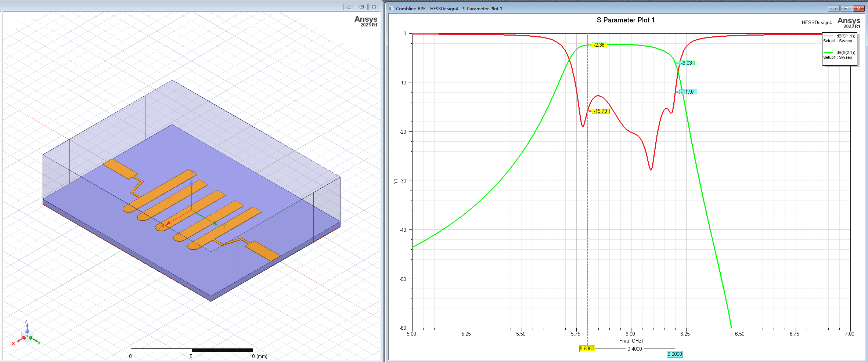Click the Y axis of the orientation gizmo
This screenshot has width=868, height=362.
[36, 341]
